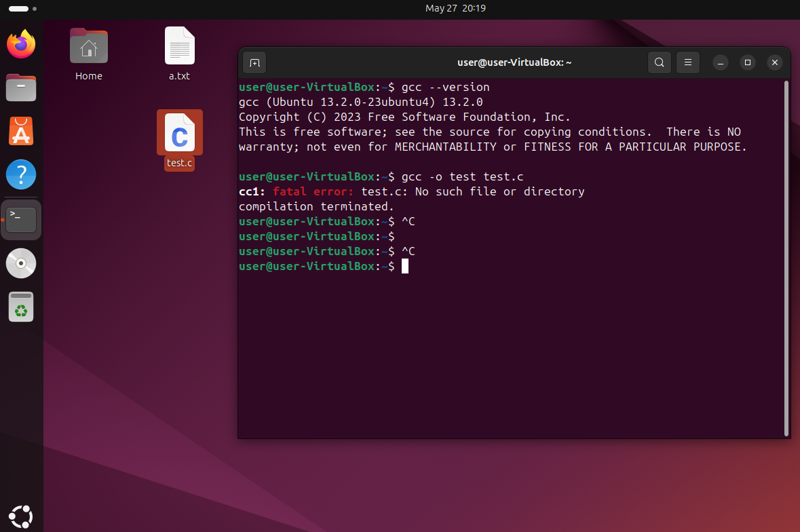Click the terminal vertical scrollbar
This screenshot has width=800, height=532.
click(786, 259)
